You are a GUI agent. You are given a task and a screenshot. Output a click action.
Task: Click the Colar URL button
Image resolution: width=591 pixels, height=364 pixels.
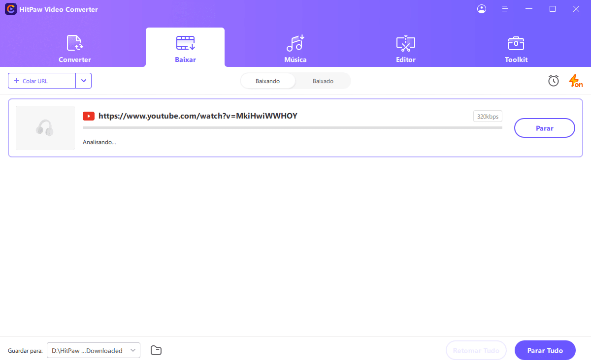(42, 81)
